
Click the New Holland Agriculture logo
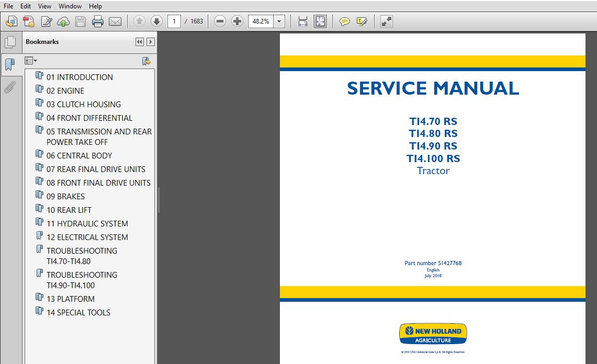pyautogui.click(x=433, y=334)
